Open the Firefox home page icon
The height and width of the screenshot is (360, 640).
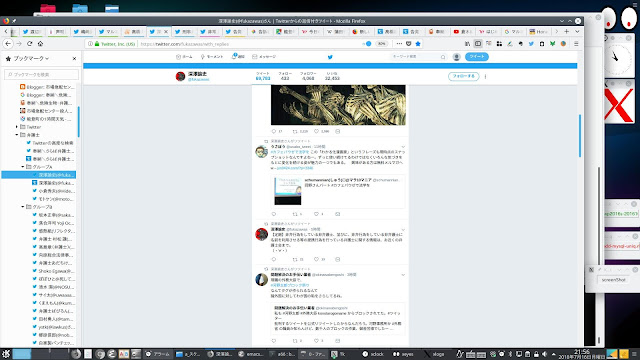click(x=40, y=44)
